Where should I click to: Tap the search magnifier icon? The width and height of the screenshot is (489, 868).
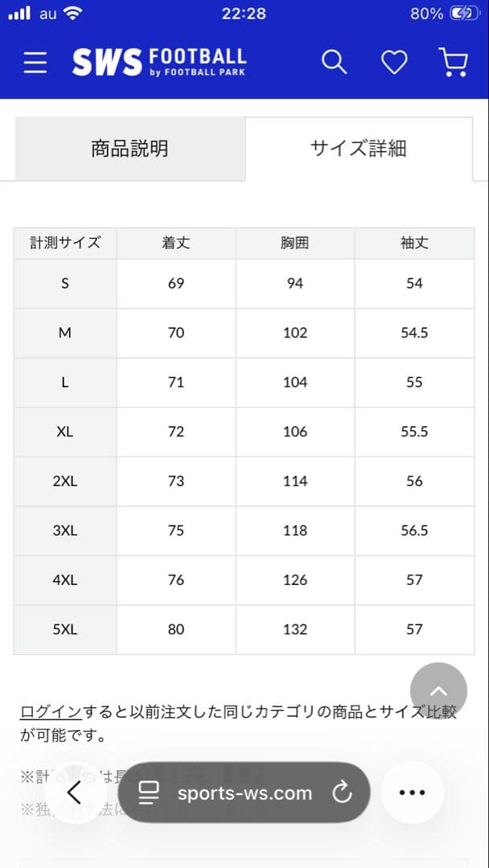click(x=334, y=61)
